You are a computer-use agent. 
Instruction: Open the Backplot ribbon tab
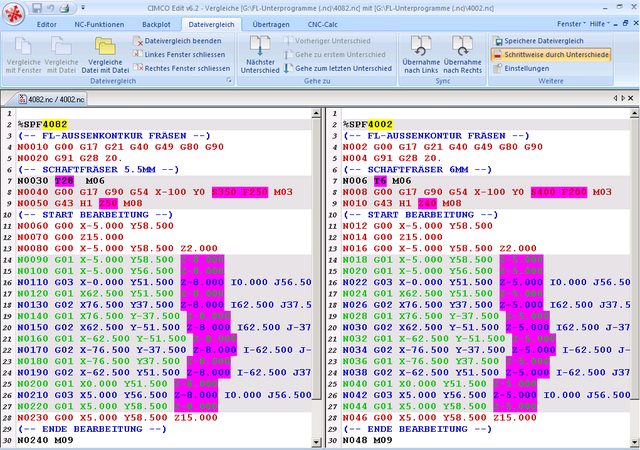156,25
